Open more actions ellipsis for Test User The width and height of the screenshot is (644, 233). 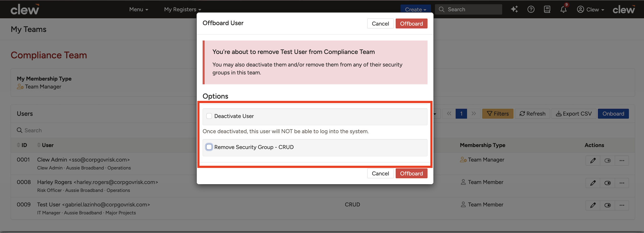click(622, 205)
